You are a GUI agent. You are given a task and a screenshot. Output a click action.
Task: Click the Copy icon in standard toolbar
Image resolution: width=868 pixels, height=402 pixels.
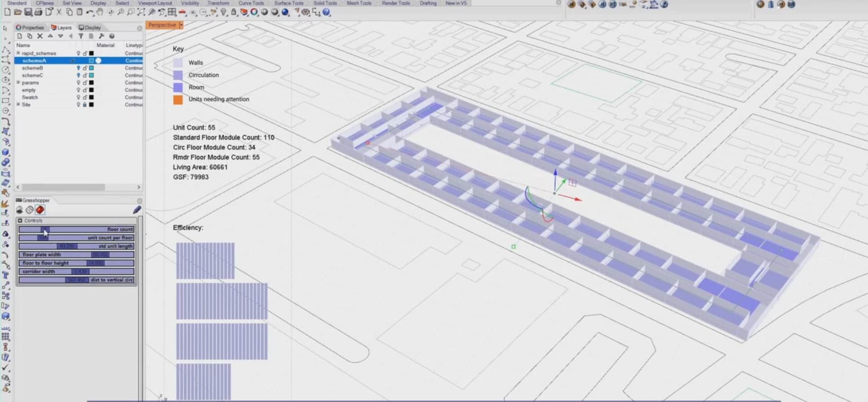pos(69,12)
